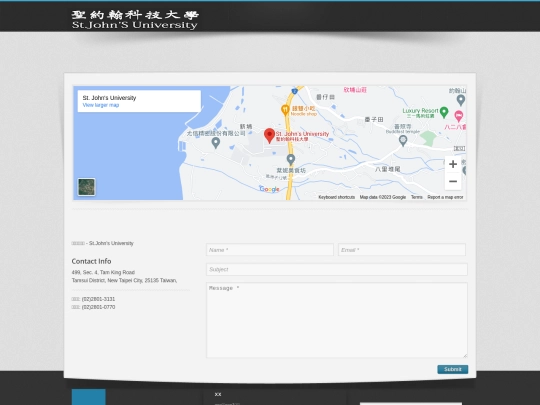Image resolution: width=540 pixels, height=405 pixels.
Task: Select the phone number (02)2801-3131
Action: (98, 299)
